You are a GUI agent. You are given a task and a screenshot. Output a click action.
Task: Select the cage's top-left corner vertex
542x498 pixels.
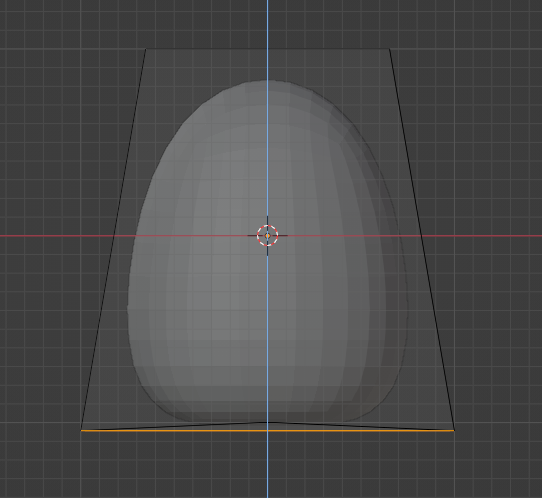pos(146,49)
